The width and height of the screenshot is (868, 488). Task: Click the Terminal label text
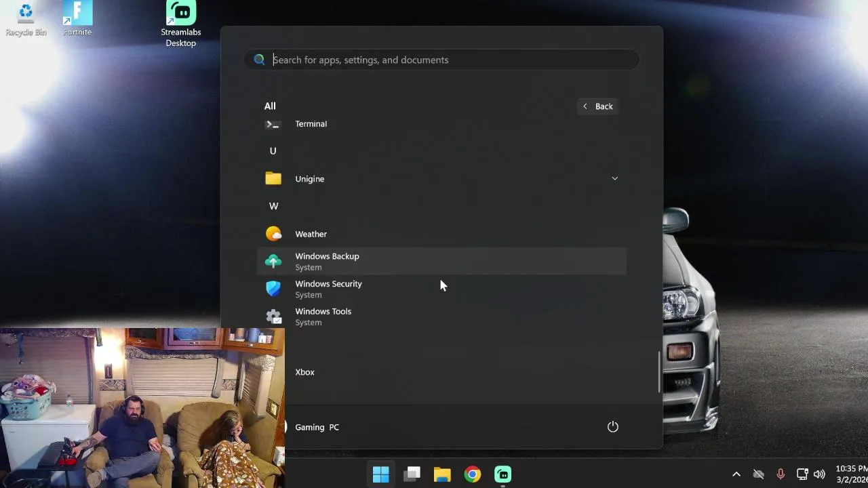[311, 124]
